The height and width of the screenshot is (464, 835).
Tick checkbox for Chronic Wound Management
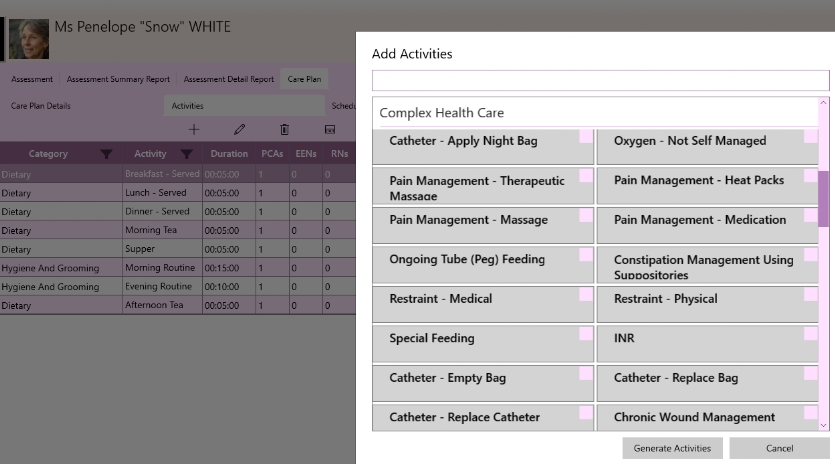click(x=811, y=412)
